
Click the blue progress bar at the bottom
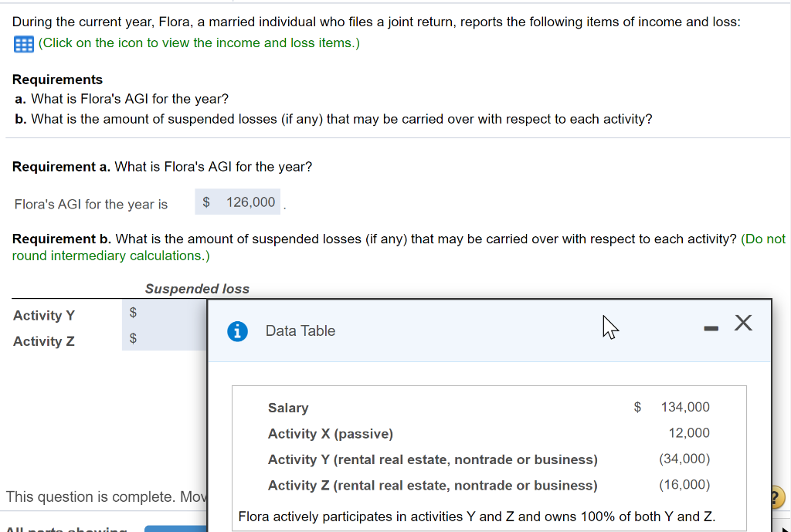(x=175, y=528)
